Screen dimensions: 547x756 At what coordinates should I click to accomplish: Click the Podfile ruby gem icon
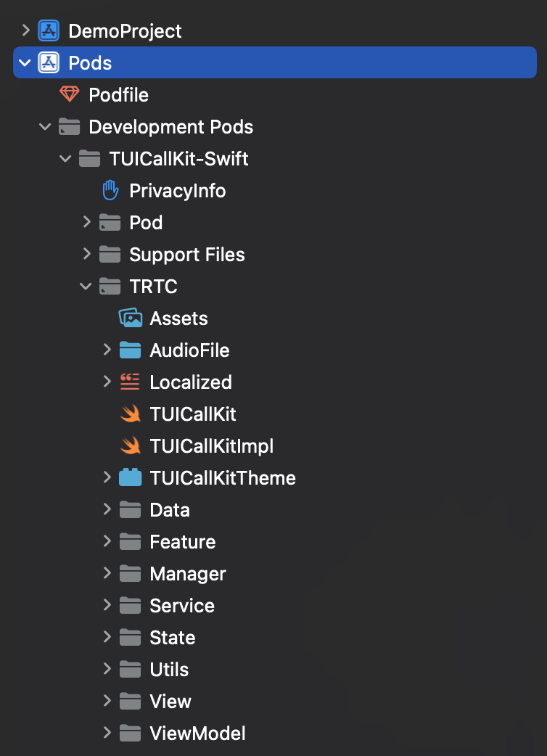tap(69, 95)
